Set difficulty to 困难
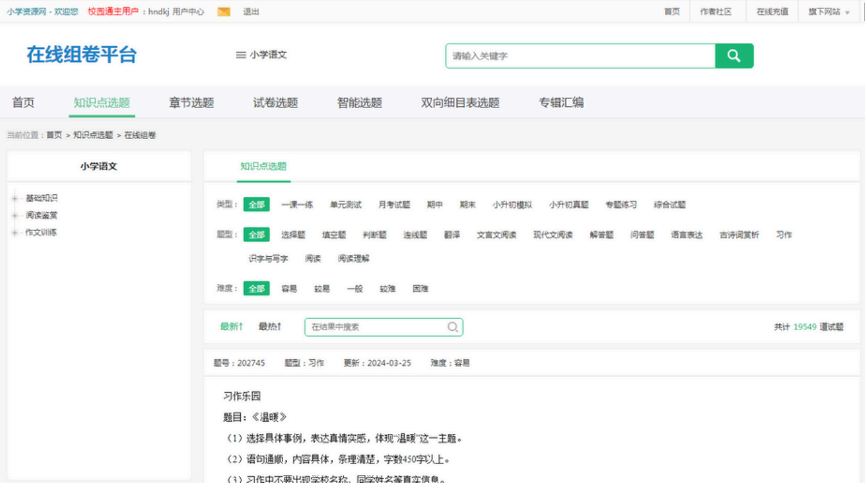865x504 pixels. 421,289
